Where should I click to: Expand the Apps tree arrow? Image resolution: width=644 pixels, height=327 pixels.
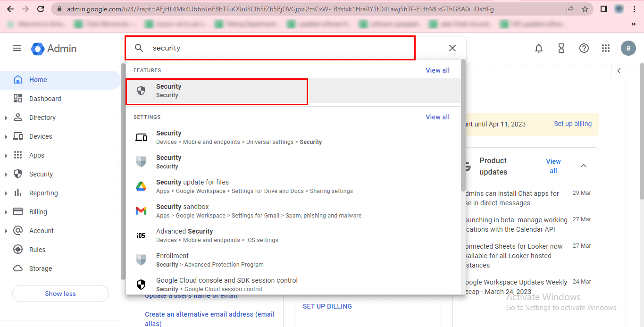[x=6, y=156]
